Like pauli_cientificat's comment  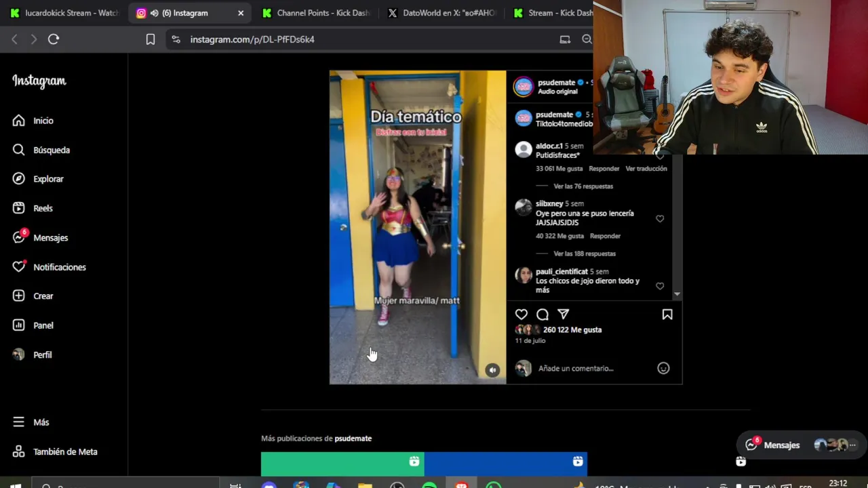point(660,286)
